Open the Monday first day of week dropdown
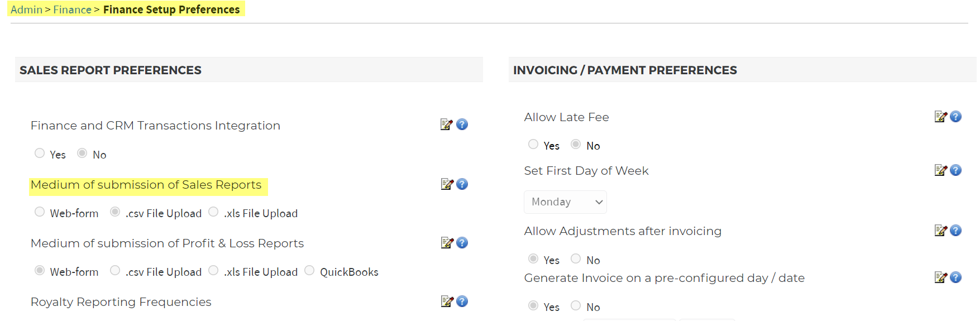The height and width of the screenshot is (321, 980). 565,202
